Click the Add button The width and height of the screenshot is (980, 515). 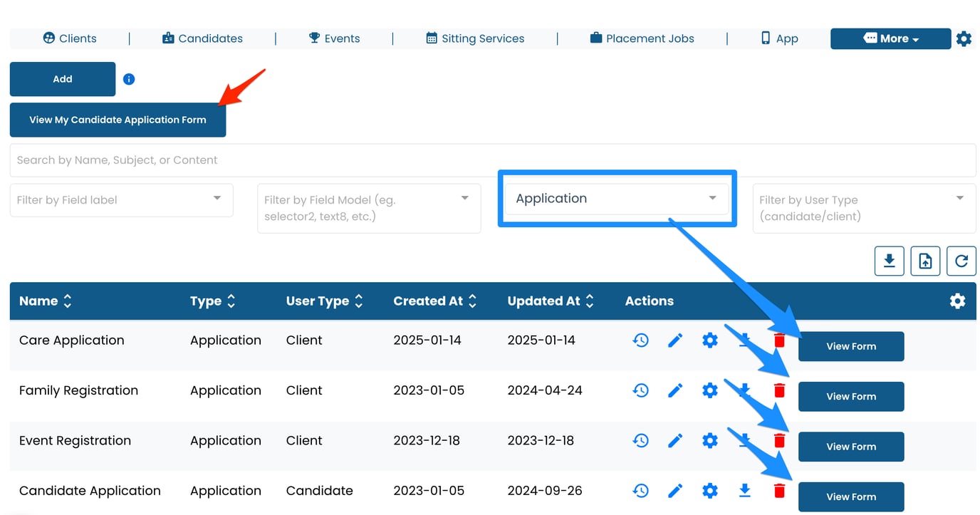click(62, 79)
